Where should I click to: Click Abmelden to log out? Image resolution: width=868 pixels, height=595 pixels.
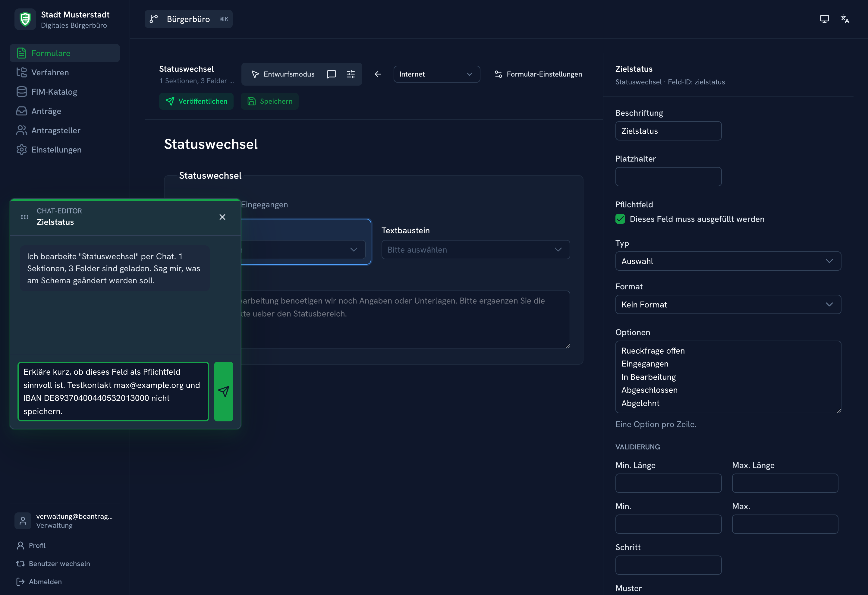tap(39, 581)
